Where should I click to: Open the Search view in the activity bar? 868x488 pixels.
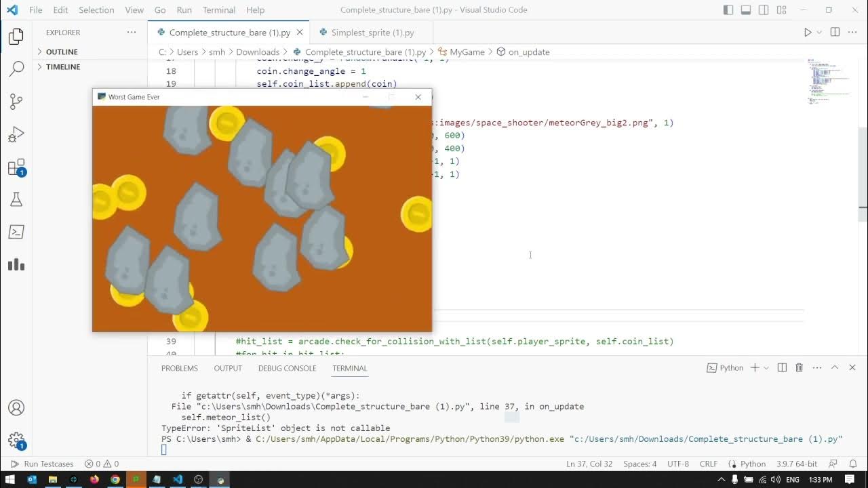coord(16,68)
